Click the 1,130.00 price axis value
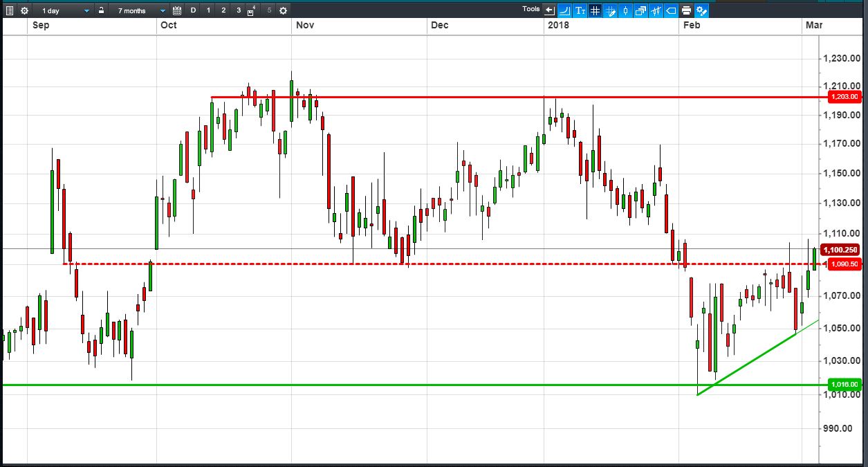This screenshot has height=467, width=868. (x=842, y=203)
